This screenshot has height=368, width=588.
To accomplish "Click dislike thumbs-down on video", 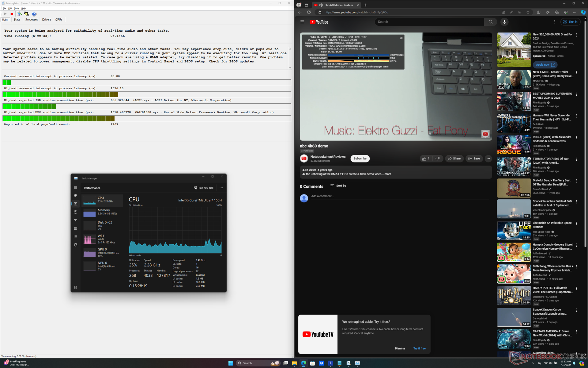I will (438, 159).
